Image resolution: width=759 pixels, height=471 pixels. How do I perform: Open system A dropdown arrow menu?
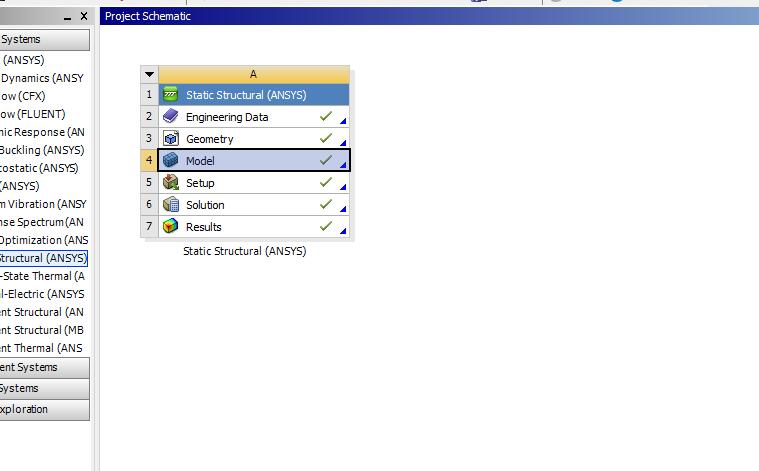[149, 75]
